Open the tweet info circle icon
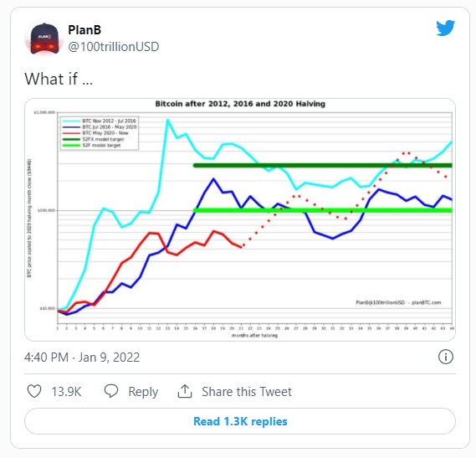 446,357
